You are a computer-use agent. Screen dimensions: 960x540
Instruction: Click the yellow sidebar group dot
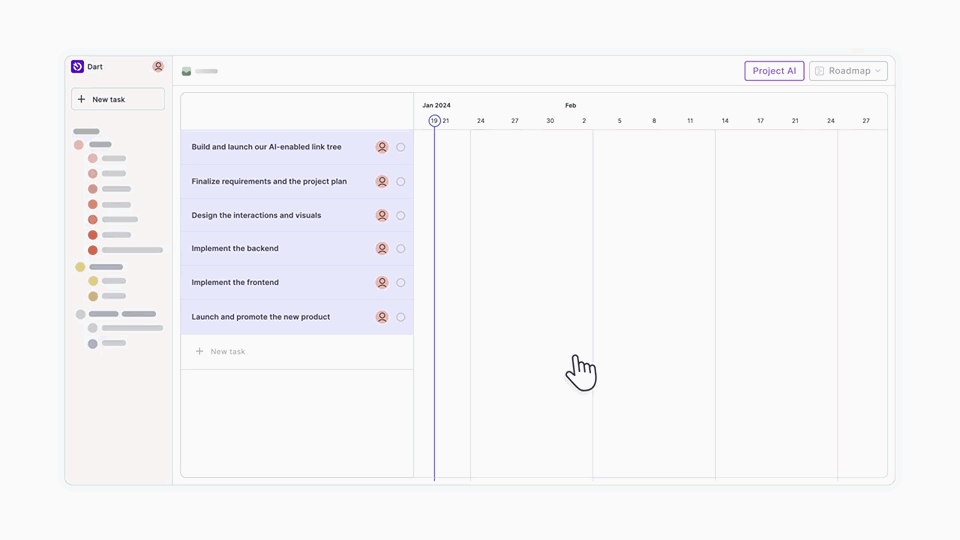pyautogui.click(x=80, y=267)
